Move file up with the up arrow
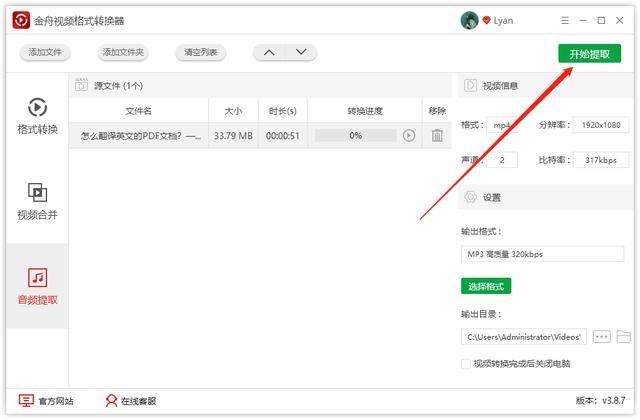 point(269,53)
